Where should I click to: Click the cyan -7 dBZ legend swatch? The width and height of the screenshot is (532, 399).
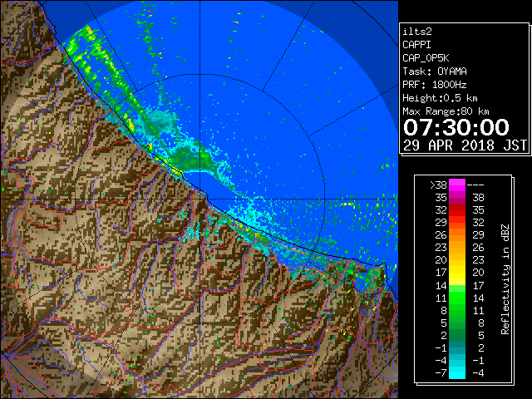click(x=456, y=372)
